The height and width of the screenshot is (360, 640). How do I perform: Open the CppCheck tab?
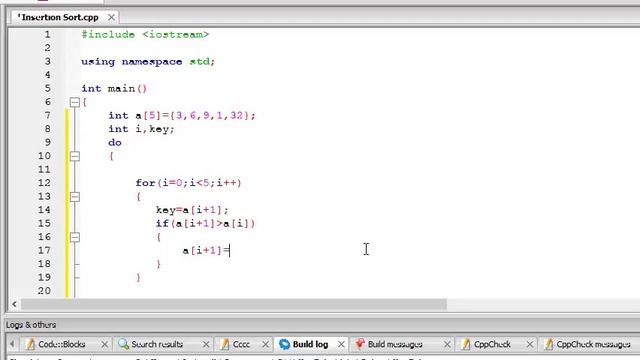[492, 344]
